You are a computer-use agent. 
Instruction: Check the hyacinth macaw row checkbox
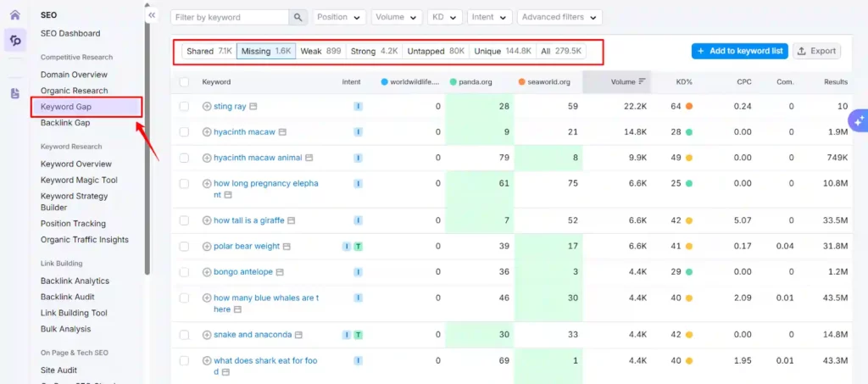184,131
